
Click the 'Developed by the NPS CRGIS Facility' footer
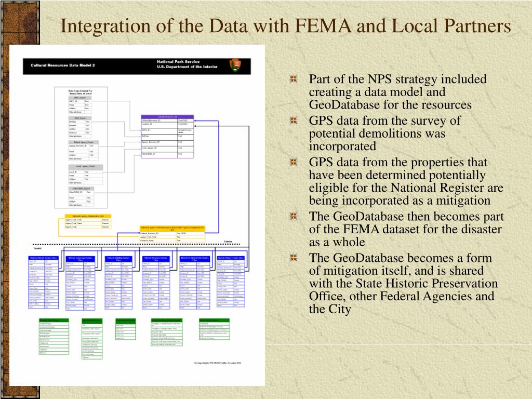tap(218, 363)
